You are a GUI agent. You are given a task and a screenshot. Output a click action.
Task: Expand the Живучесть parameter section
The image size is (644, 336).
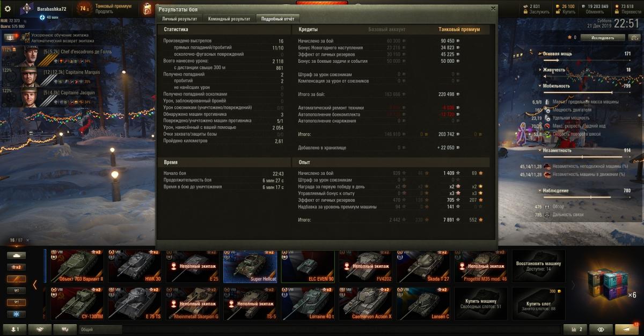[x=539, y=70]
